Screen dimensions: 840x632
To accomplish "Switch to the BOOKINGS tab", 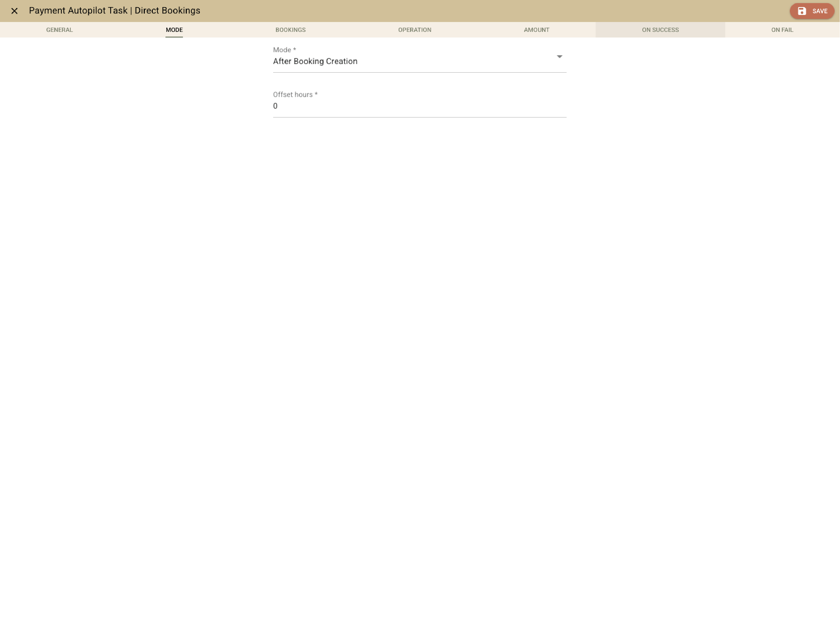I will click(291, 30).
